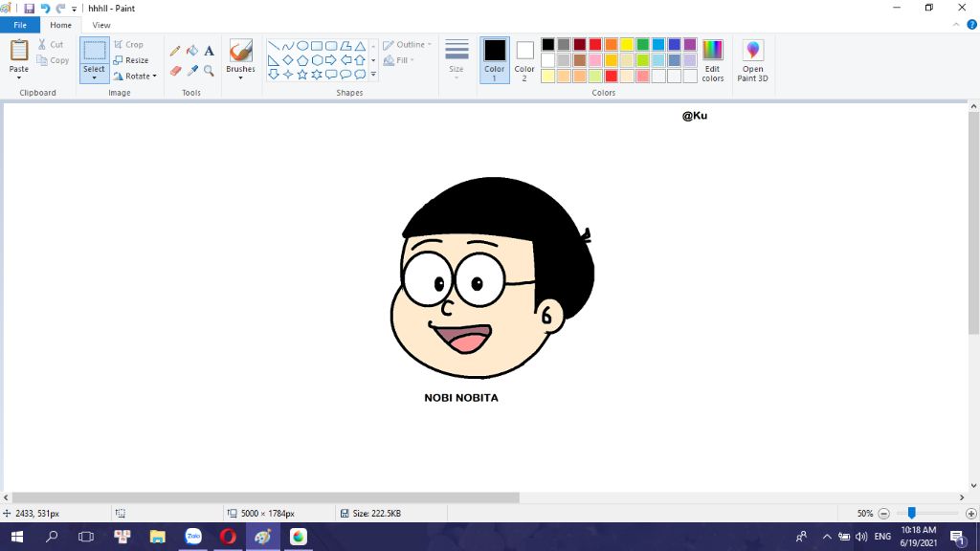Select the Pencil tool
Image resolution: width=980 pixels, height=551 pixels.
pos(175,52)
